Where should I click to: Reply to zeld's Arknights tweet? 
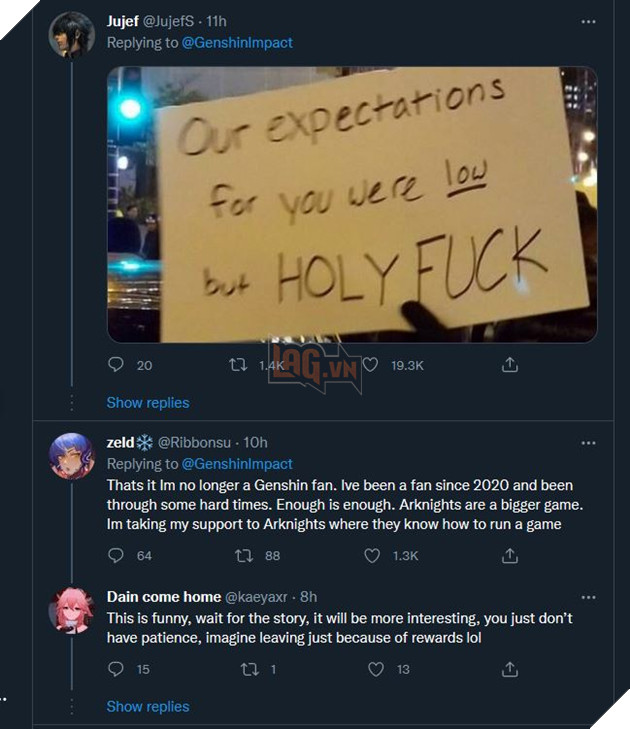pyautogui.click(x=116, y=555)
